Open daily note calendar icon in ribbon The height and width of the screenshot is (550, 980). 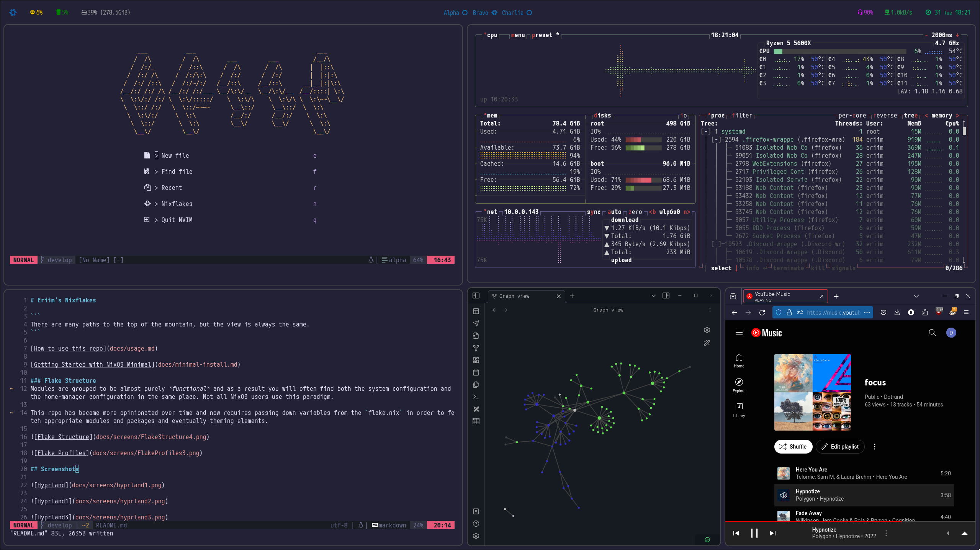[x=476, y=372]
